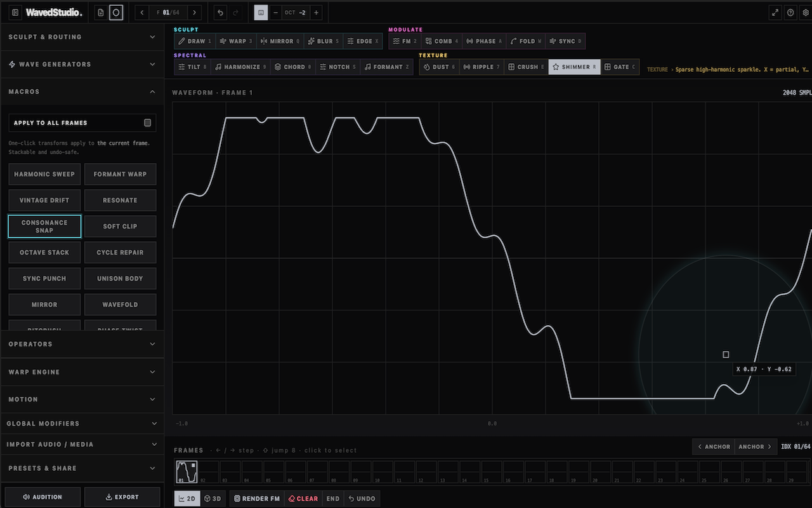This screenshot has width=812, height=508.
Task: Click the redo arrow in the top bar
Action: (236, 12)
